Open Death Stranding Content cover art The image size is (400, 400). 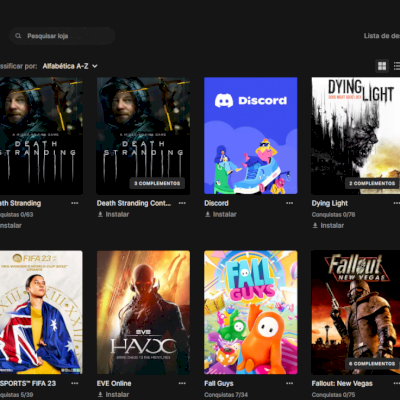143,136
